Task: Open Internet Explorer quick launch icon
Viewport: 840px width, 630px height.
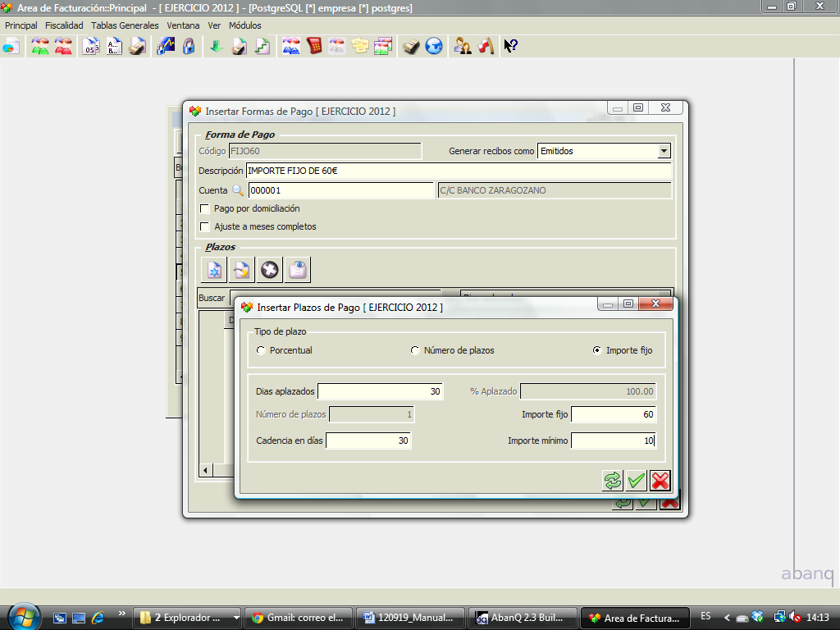Action: point(98,618)
